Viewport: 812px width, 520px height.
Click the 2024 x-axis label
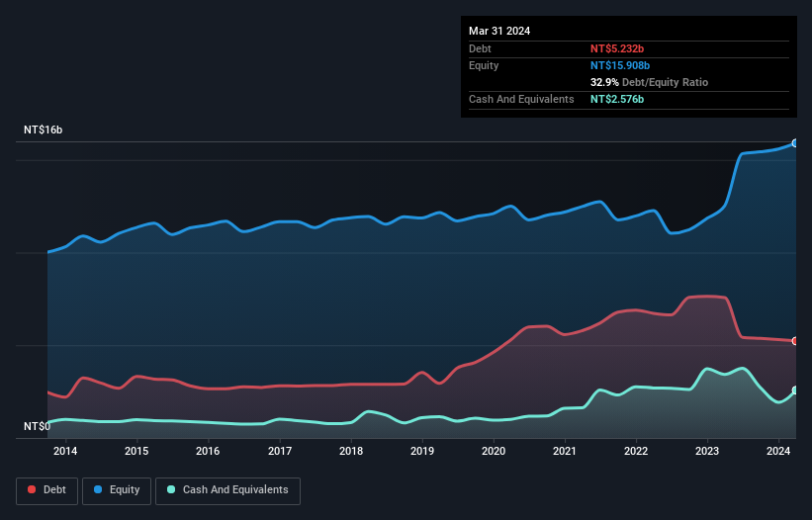click(x=778, y=451)
